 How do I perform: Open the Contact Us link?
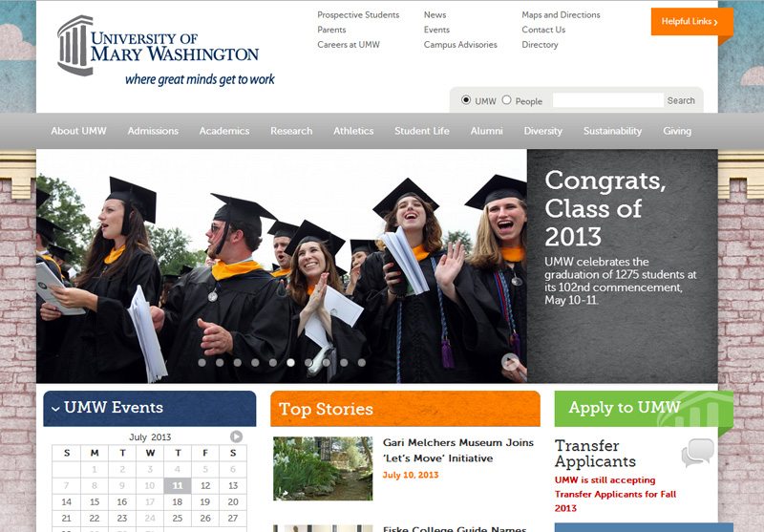pyautogui.click(x=543, y=30)
